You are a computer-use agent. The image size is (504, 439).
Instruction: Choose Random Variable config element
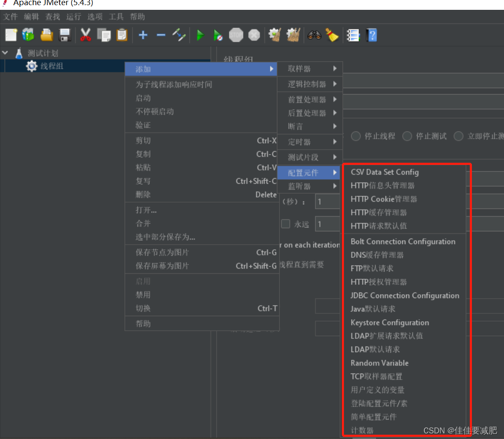(404, 363)
